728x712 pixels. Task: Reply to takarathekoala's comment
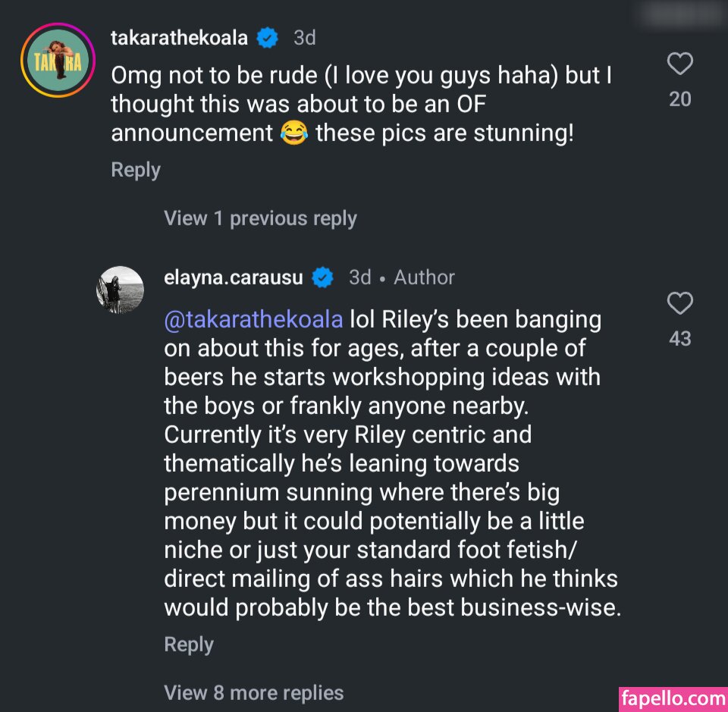pyautogui.click(x=136, y=169)
